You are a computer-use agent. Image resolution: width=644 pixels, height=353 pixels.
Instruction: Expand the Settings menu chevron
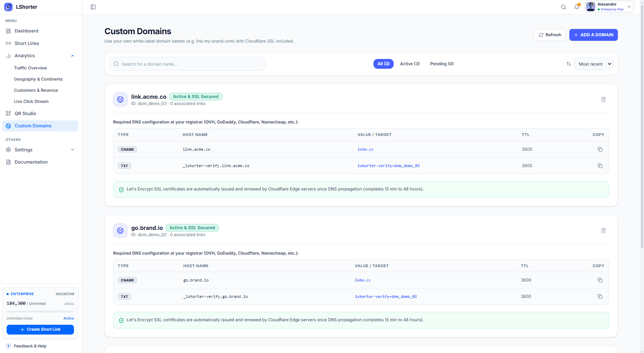point(73,150)
